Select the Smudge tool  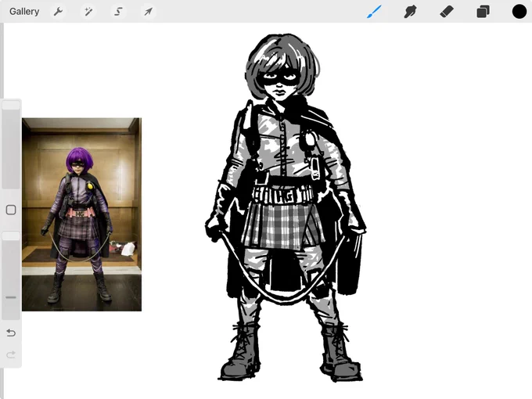[410, 12]
